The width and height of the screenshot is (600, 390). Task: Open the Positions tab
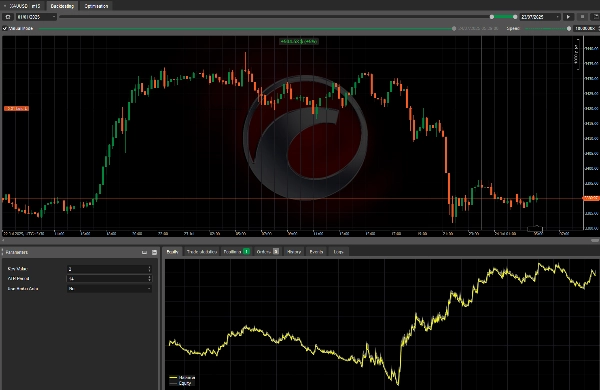236,251
